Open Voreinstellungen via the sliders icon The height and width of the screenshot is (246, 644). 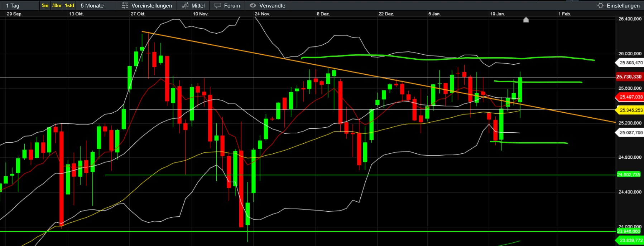[x=125, y=5]
